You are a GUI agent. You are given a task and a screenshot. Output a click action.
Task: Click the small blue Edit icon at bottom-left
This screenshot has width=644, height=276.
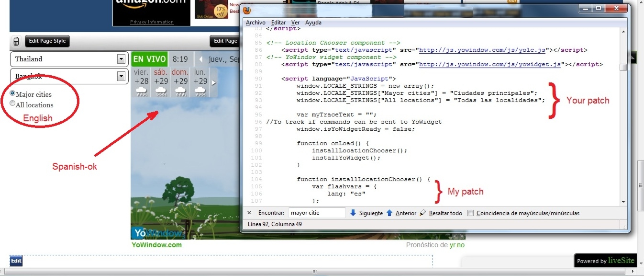16,261
